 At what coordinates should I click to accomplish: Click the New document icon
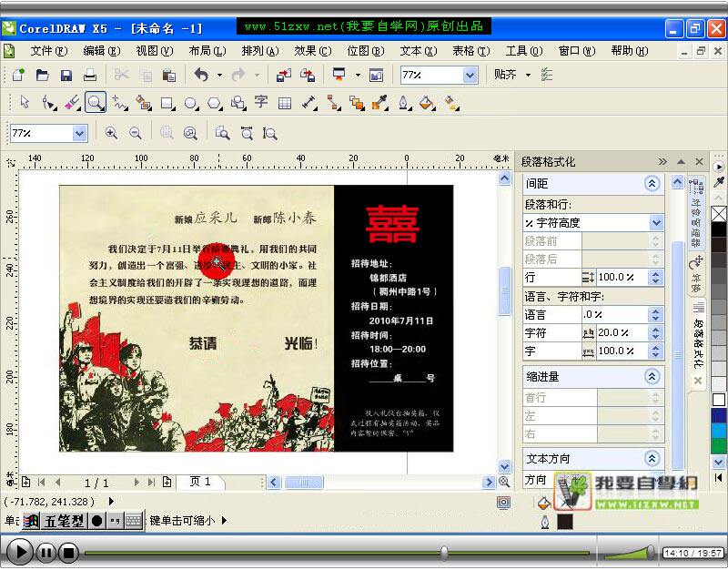coord(18,75)
